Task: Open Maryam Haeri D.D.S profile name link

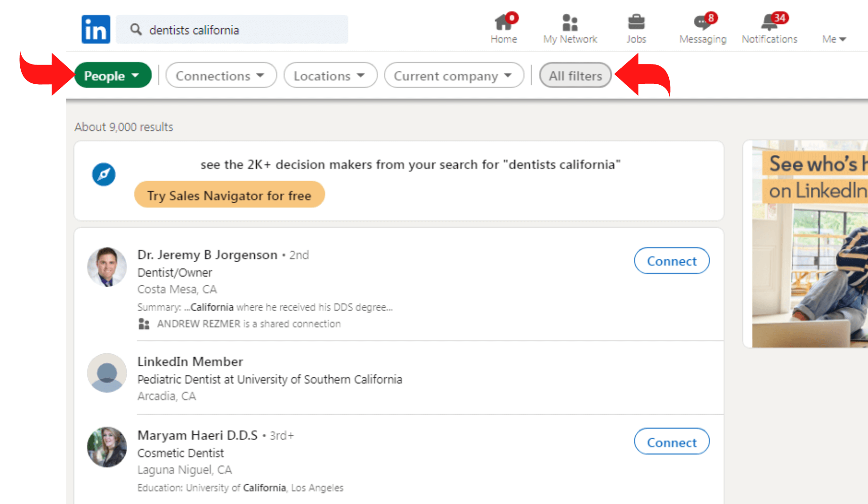Action: click(197, 435)
